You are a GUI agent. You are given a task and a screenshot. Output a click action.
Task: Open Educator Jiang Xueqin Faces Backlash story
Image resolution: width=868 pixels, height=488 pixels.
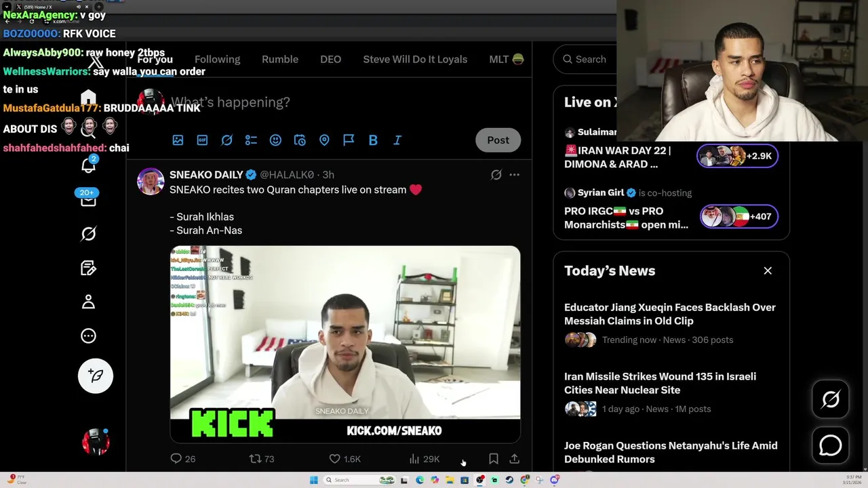point(670,314)
